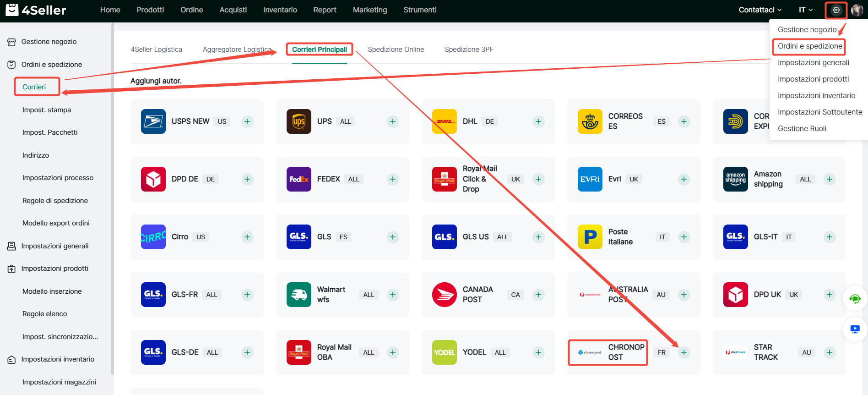Switch to 4Seller Logistica tab
The width and height of the screenshot is (868, 395).
pos(157,49)
